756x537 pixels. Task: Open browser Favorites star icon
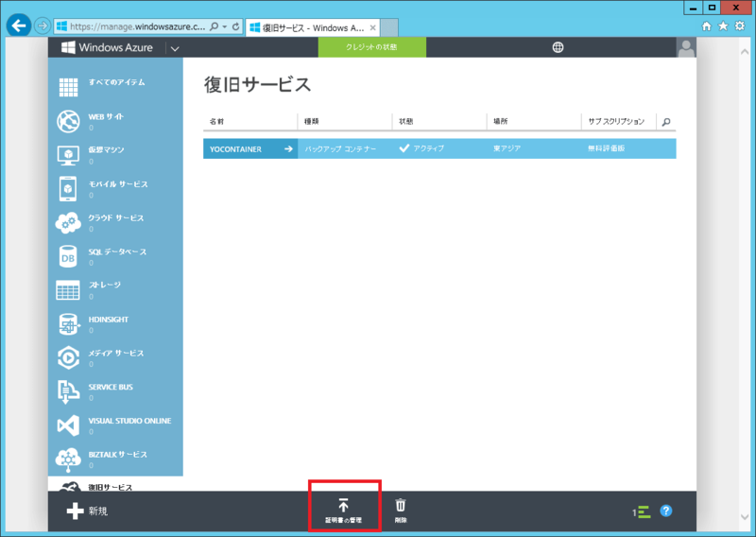point(723,26)
